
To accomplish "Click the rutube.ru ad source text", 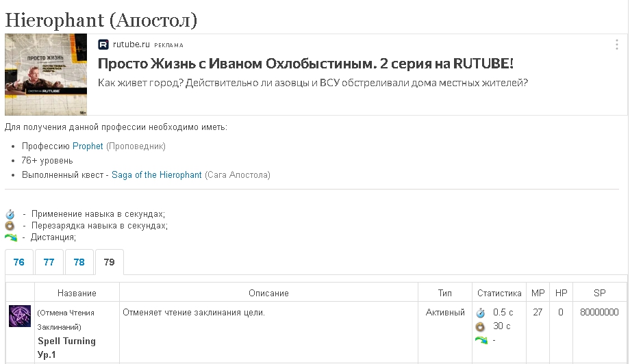I will click(131, 44).
